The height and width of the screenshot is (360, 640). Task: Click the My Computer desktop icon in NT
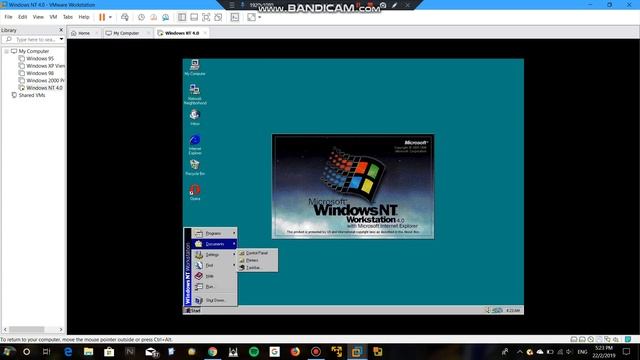(x=195, y=68)
